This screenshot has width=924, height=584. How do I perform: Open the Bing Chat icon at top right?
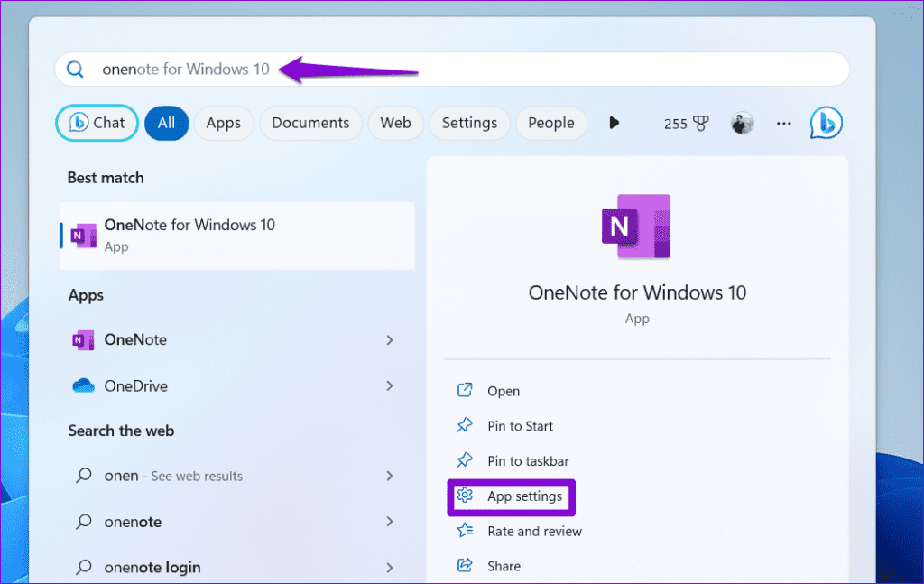click(x=827, y=123)
